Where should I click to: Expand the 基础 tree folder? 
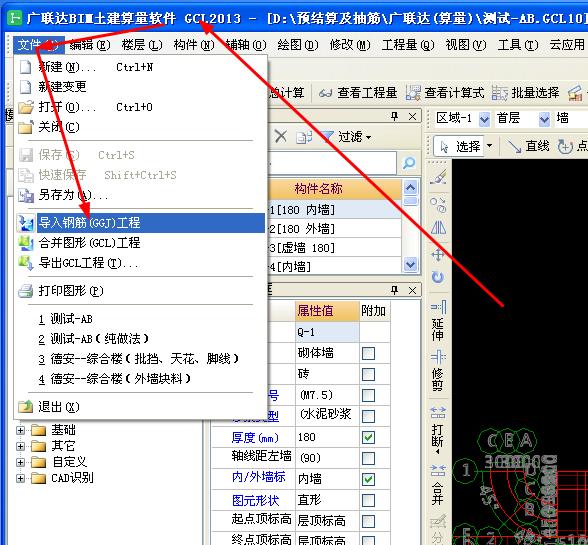(20, 430)
